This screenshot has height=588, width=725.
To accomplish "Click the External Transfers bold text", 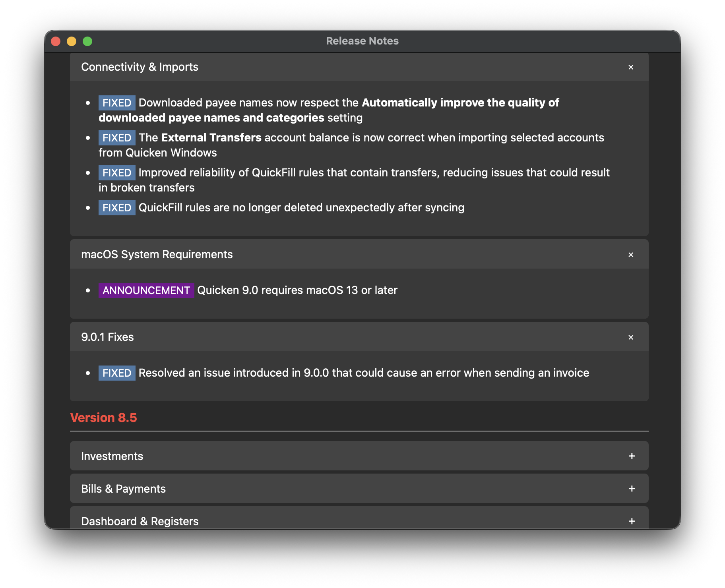I will coord(211,137).
